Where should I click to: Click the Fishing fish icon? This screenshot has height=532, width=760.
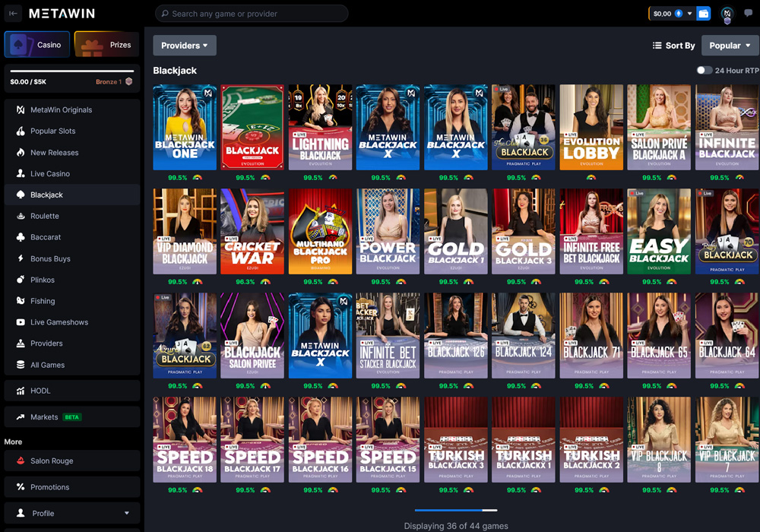point(21,301)
